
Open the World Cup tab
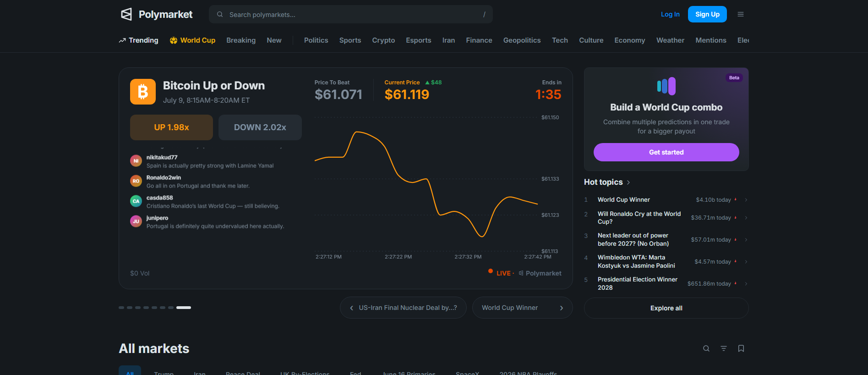click(x=192, y=40)
